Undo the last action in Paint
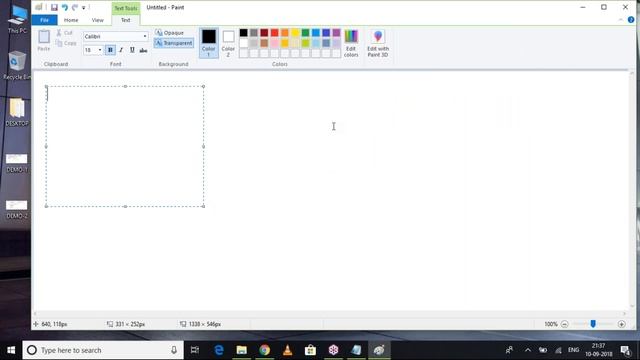640x360 pixels. click(64, 7)
